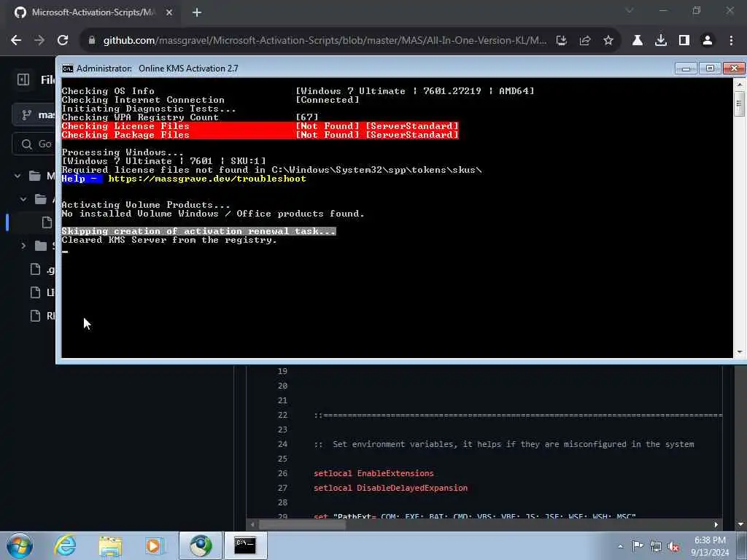Screen dimensions: 747x560
Task: Switch to Chrome taskbar button
Action: (x=201, y=545)
